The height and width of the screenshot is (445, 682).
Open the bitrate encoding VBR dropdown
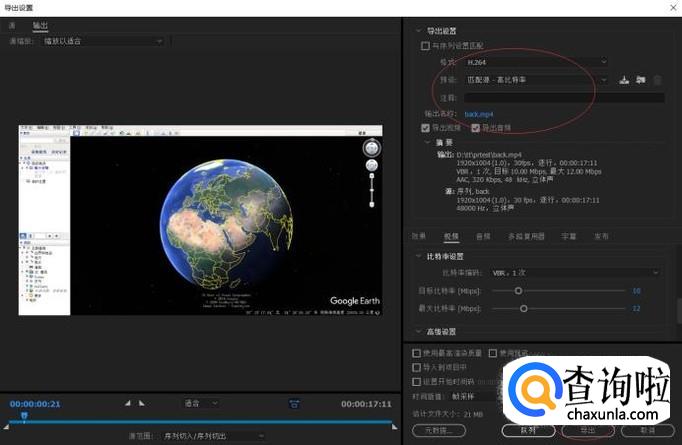click(575, 272)
